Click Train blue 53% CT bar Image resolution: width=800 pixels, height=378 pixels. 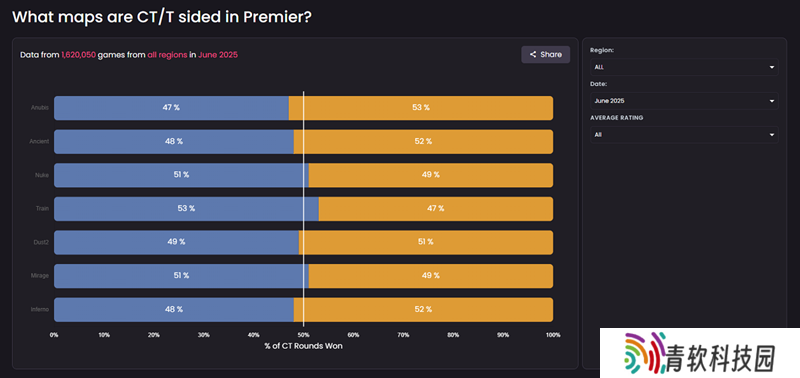[186, 209]
